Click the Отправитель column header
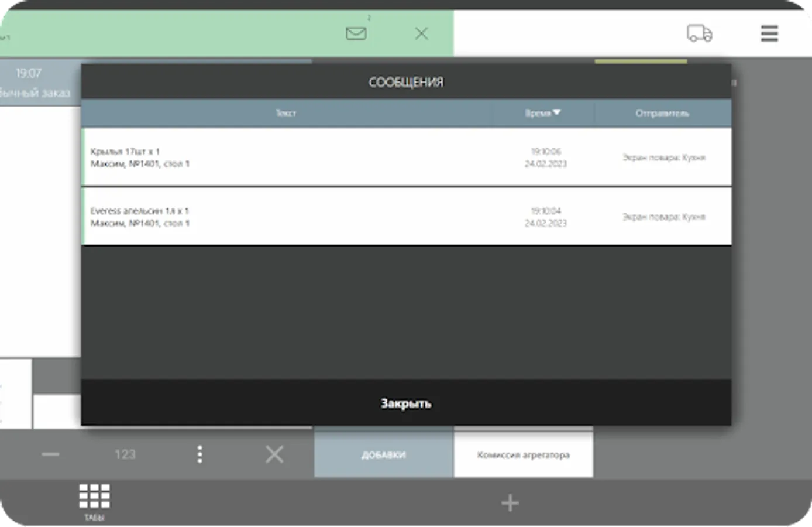The width and height of the screenshot is (812, 527). [662, 113]
